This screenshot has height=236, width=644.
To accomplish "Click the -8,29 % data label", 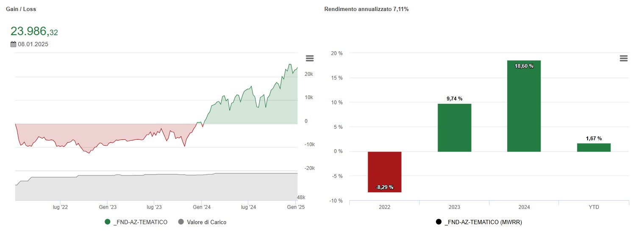I will [x=384, y=187].
